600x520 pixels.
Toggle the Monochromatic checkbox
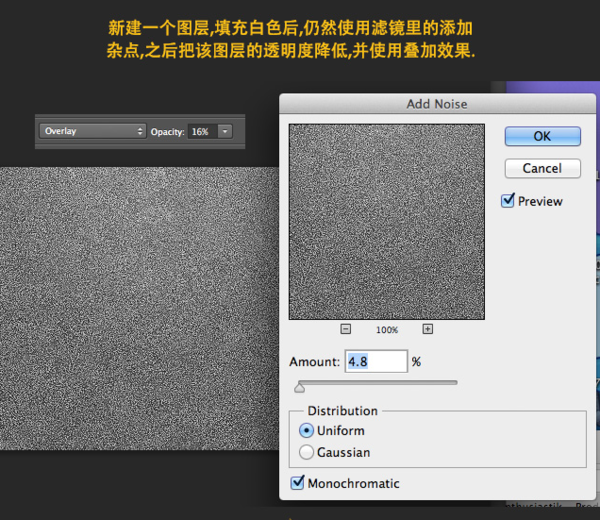(297, 483)
